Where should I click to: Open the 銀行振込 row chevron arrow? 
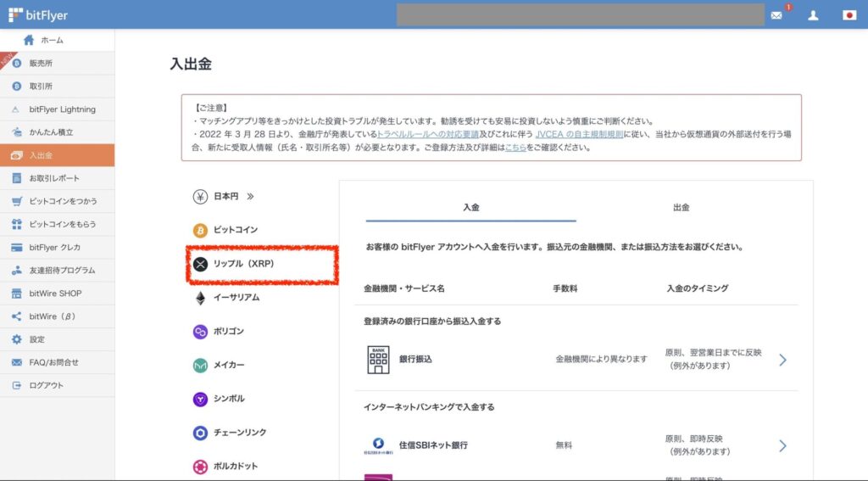(x=782, y=360)
